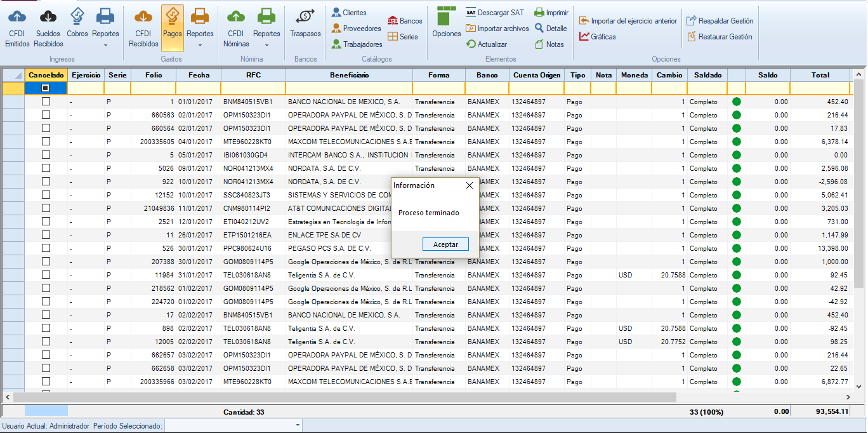Click Importar del ejercicio anterior
The image size is (868, 433).
tap(628, 21)
